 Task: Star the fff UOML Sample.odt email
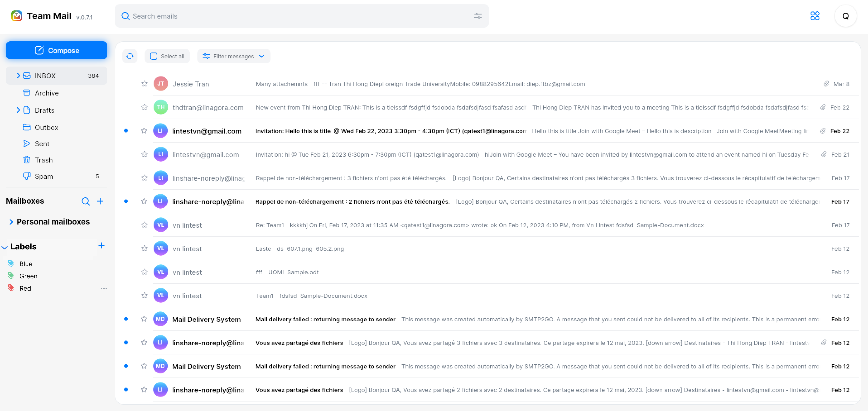point(145,272)
